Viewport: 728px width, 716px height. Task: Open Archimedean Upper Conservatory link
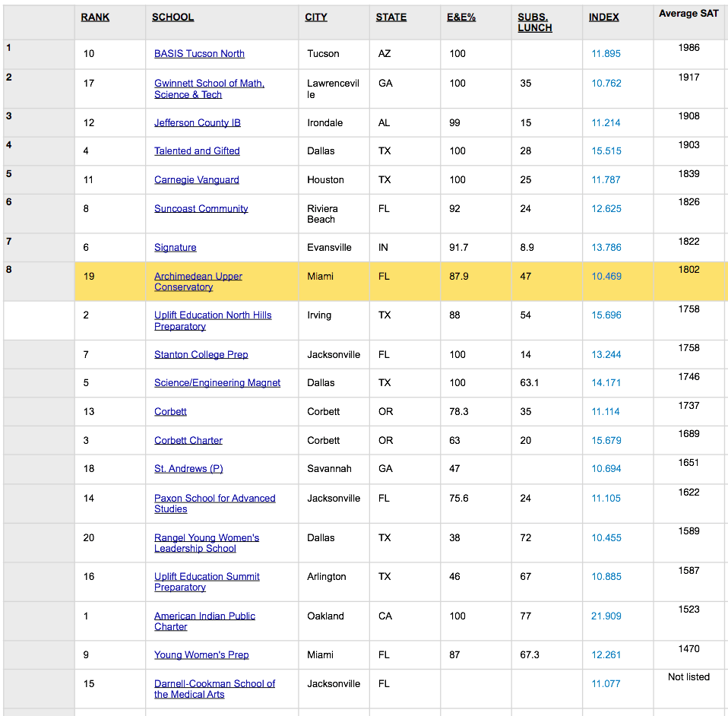click(x=198, y=281)
